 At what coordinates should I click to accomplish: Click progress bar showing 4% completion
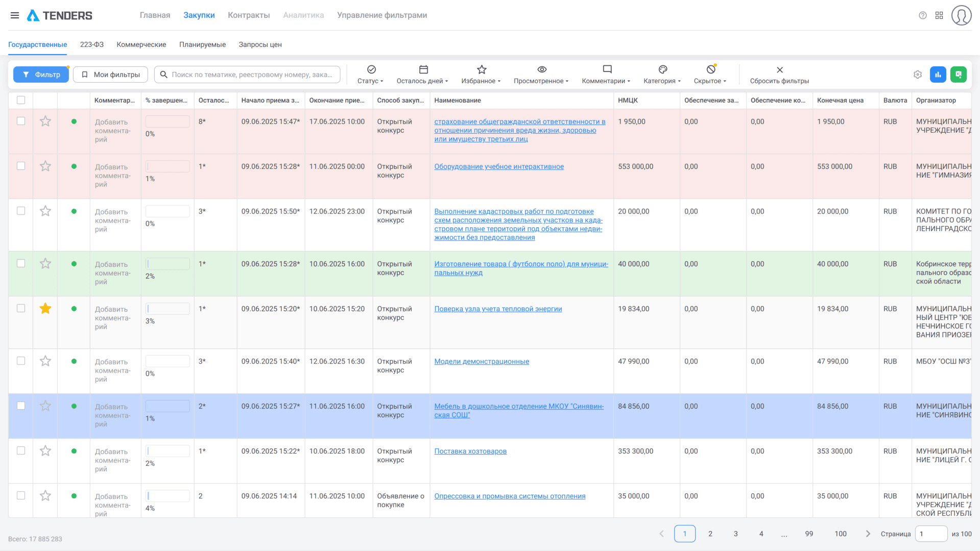pos(168,496)
